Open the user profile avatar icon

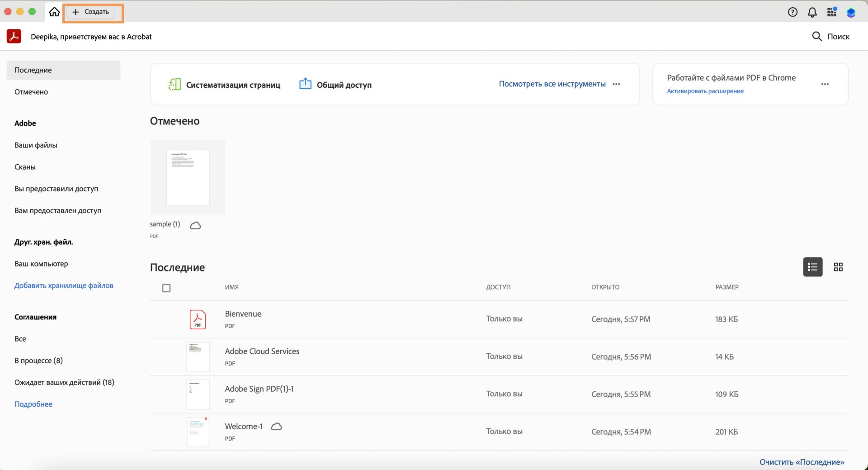[x=851, y=12]
